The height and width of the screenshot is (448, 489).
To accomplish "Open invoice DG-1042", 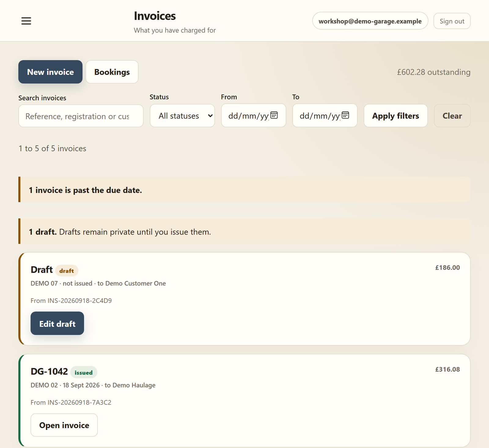I will point(64,425).
